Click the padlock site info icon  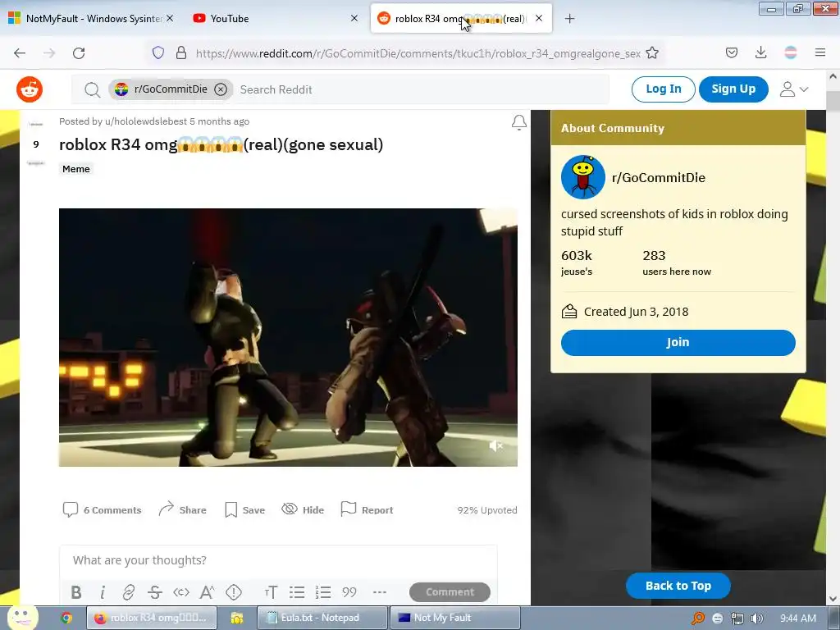pos(181,52)
